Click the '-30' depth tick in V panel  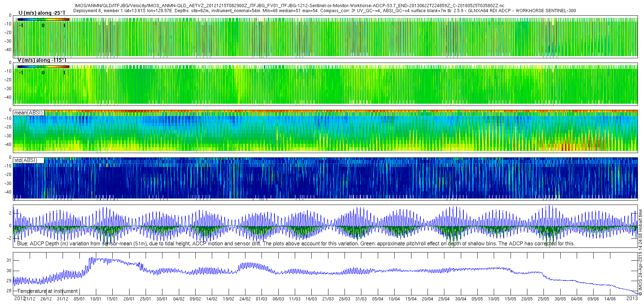pyautogui.click(x=8, y=88)
